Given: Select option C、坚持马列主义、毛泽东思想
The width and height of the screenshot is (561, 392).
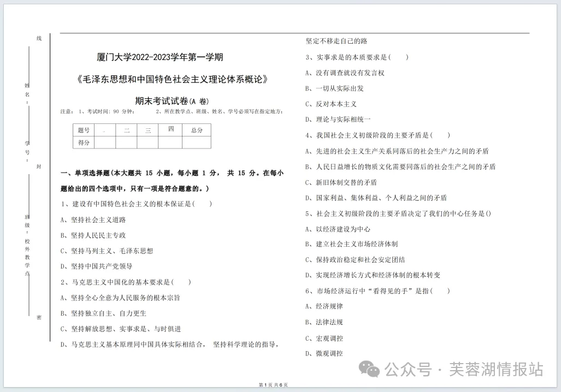Looking at the screenshot, I should point(107,251).
